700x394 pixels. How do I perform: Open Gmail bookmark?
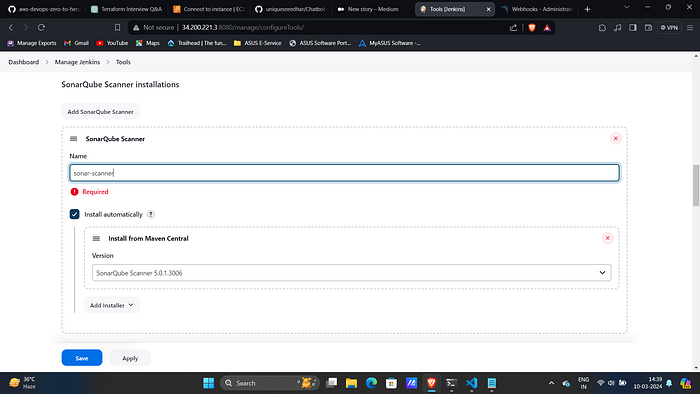pos(76,43)
